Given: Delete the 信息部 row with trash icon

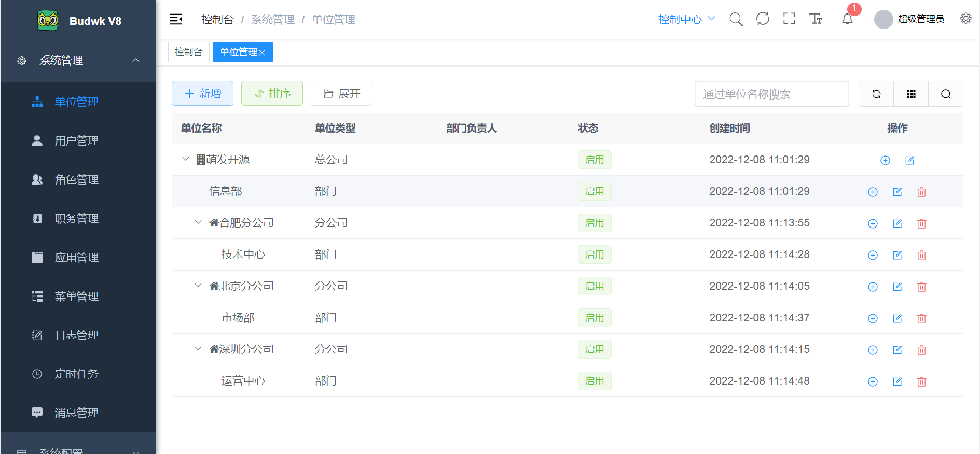Looking at the screenshot, I should pos(921,192).
